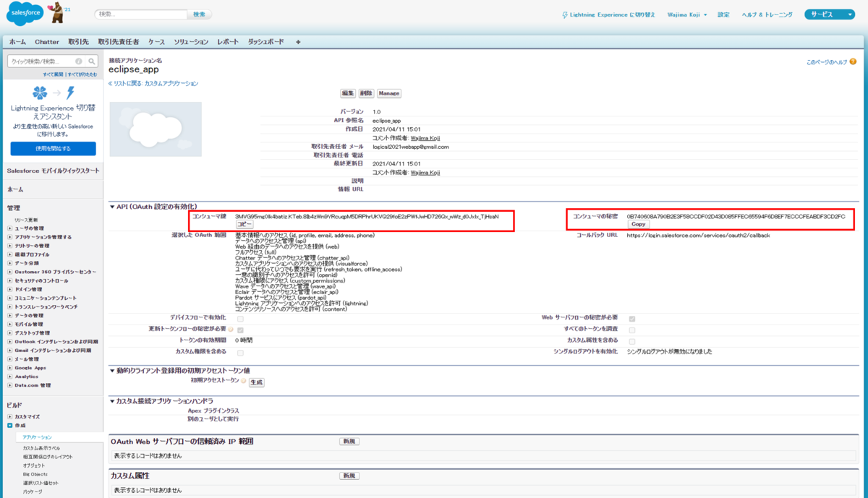Image resolution: width=868 pixels, height=498 pixels.
Task: Expand テリトリーの管理 tree node
Action: 10,246
